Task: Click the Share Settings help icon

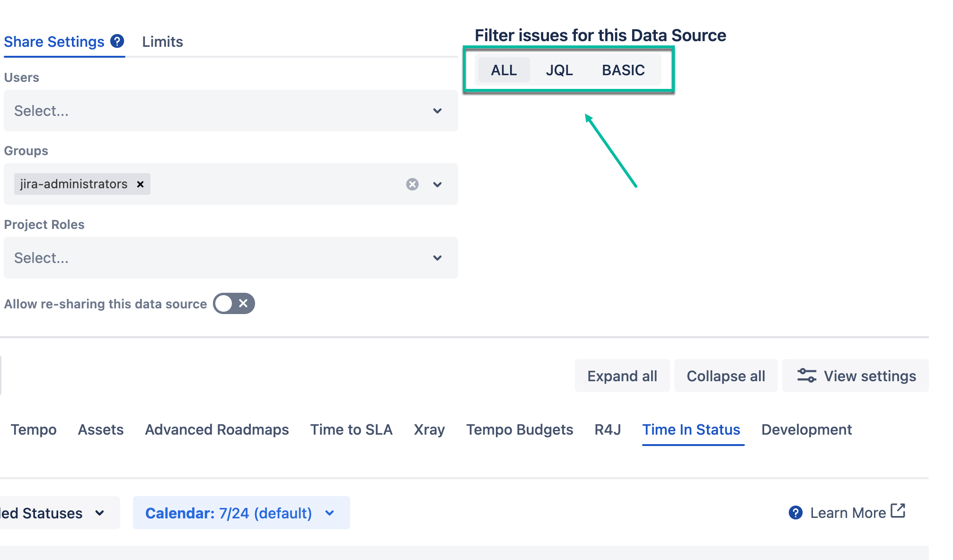Action: click(116, 42)
